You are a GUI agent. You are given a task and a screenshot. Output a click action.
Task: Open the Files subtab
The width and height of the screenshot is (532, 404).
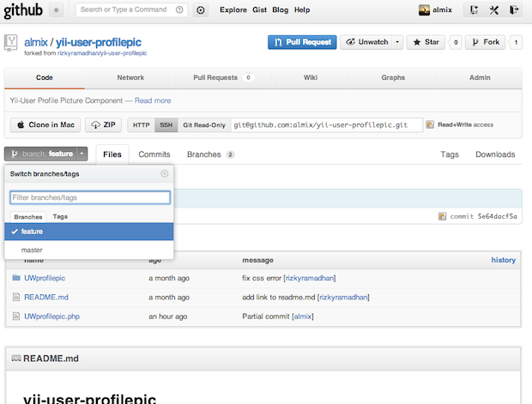pyautogui.click(x=112, y=154)
